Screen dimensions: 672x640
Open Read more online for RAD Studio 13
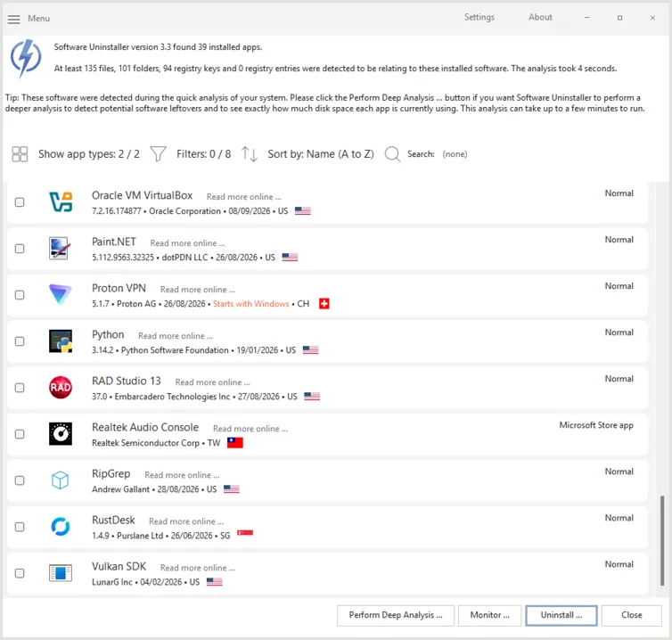(213, 382)
